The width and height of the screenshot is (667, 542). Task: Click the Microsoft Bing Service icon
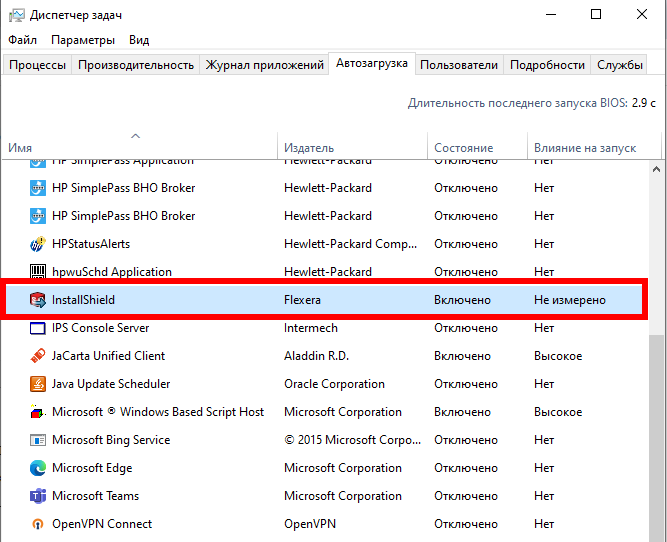coord(38,440)
